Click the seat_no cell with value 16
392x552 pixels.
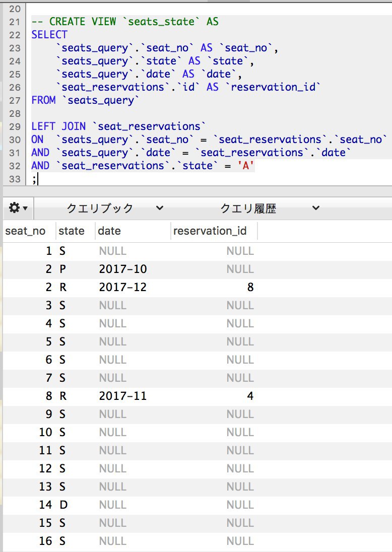point(45,541)
